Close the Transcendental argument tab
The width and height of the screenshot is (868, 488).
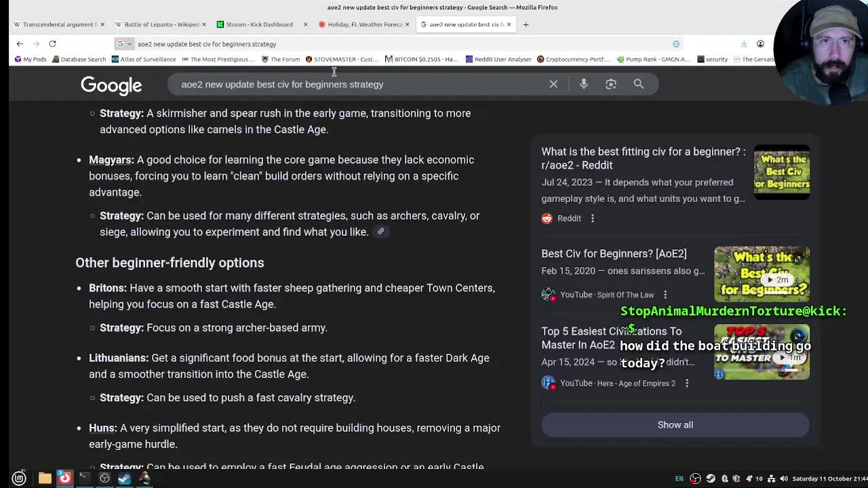click(x=102, y=24)
